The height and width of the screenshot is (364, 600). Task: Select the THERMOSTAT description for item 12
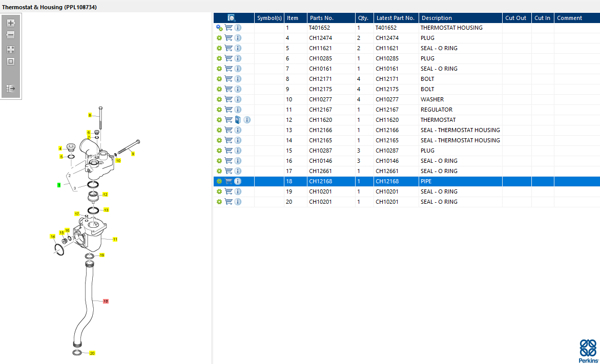click(460, 120)
